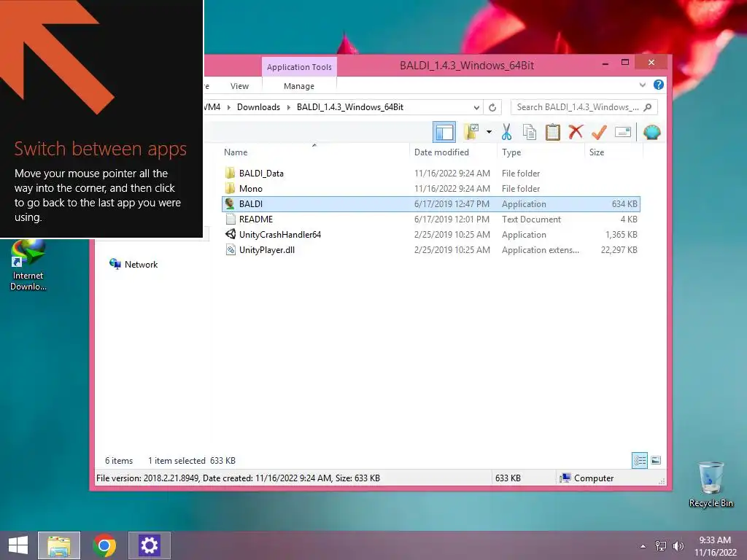
Task: Expand the arrow between Downloads and BALDI_1.4.3_Windows_64Bit
Action: coord(288,107)
